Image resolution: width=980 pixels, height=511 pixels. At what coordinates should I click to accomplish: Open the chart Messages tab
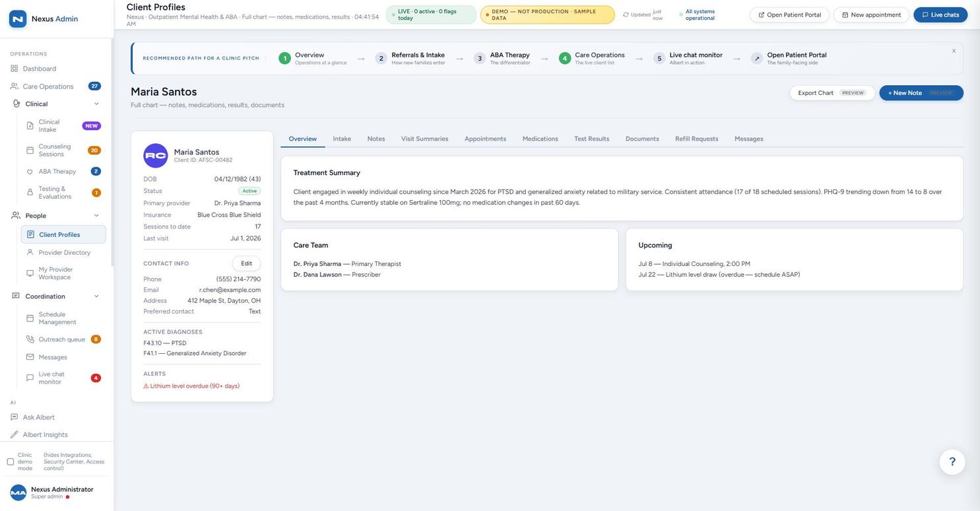pyautogui.click(x=749, y=139)
